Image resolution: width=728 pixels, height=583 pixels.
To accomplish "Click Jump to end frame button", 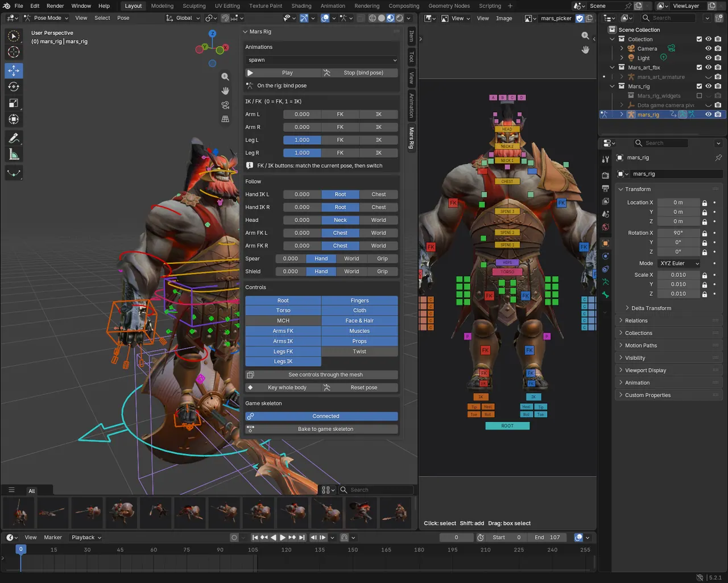I will point(302,537).
